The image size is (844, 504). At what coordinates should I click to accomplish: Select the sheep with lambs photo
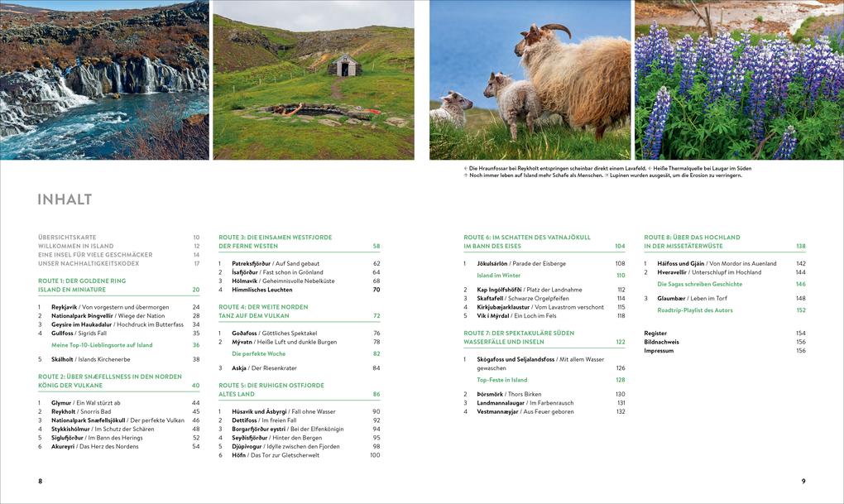[530, 79]
